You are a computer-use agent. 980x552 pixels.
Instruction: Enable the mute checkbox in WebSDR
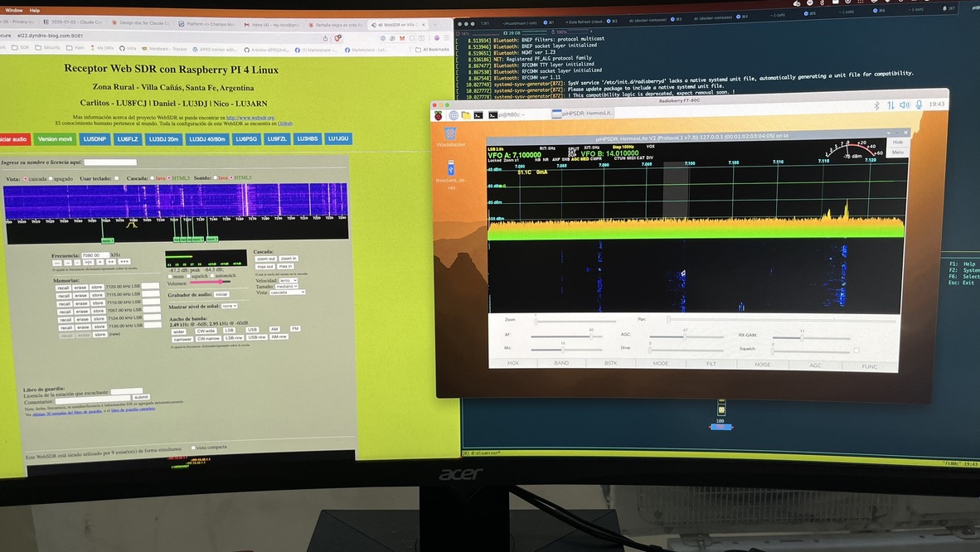[x=168, y=276]
